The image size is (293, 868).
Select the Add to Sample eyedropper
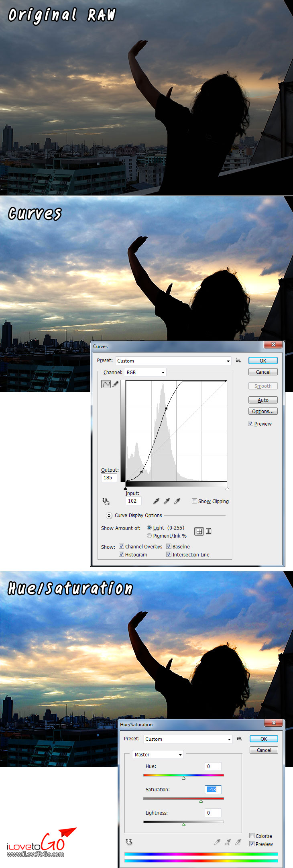[228, 842]
